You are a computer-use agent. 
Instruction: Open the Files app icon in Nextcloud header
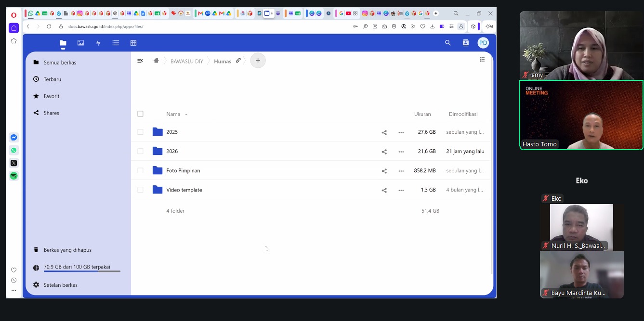pos(63,43)
